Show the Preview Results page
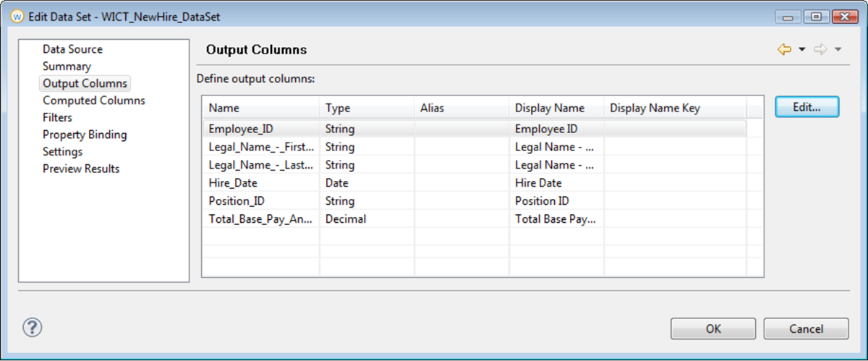 81,169
